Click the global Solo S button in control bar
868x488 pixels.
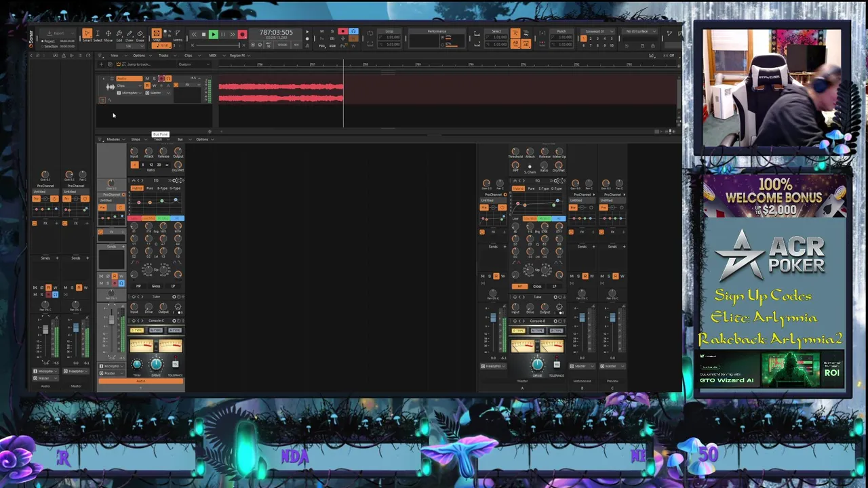pos(332,31)
